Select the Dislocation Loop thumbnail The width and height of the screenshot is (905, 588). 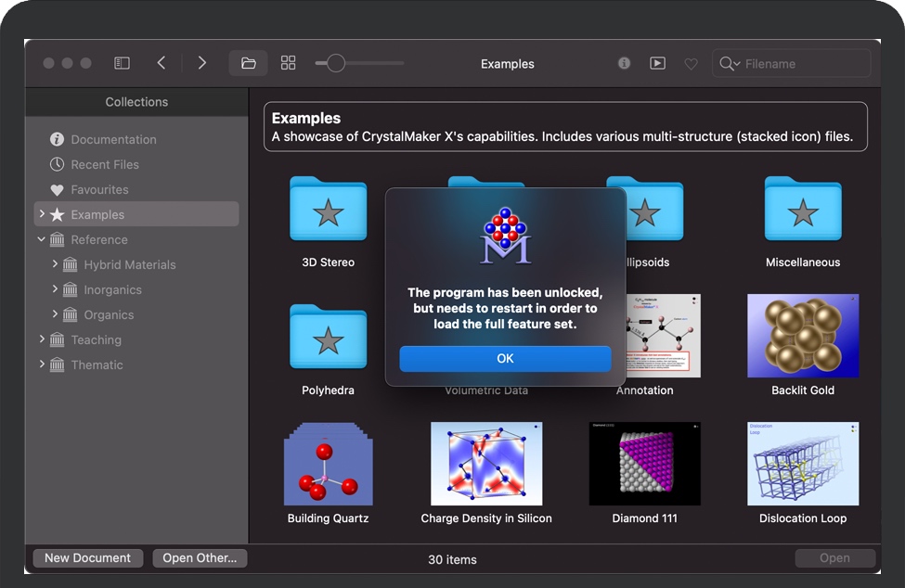803,464
